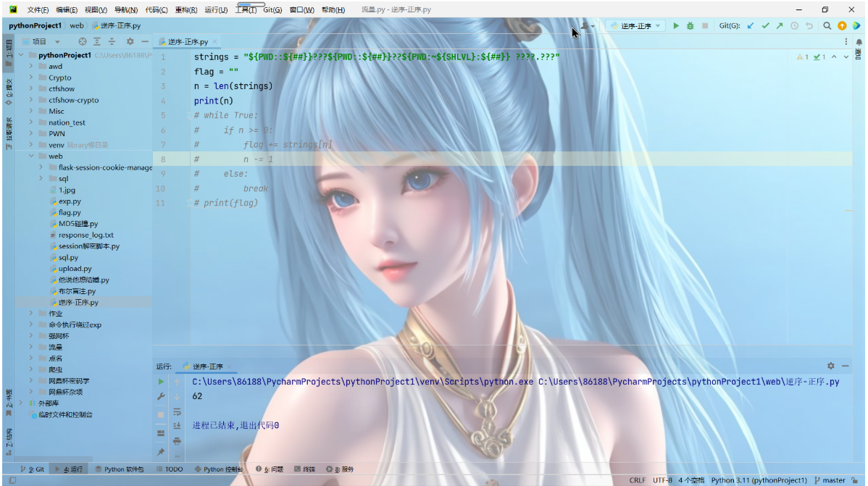Expand the ctfshow-crypto folder
868x486 pixels.
[32, 100]
